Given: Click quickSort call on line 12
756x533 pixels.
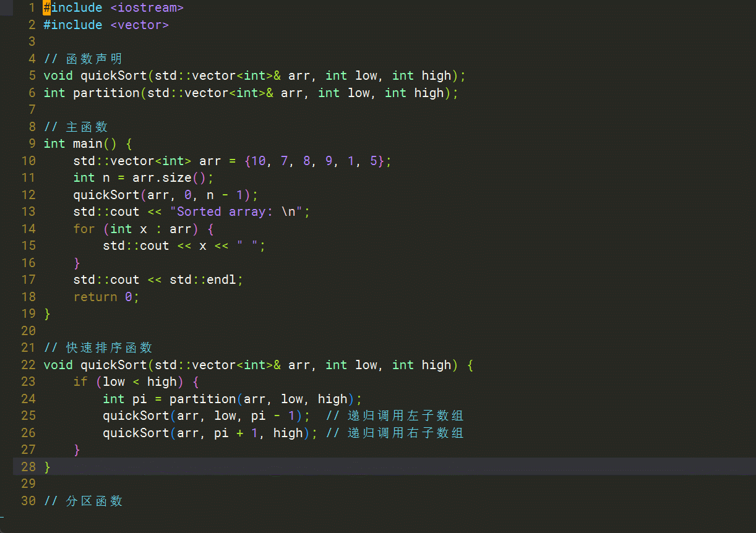Looking at the screenshot, I should (106, 195).
